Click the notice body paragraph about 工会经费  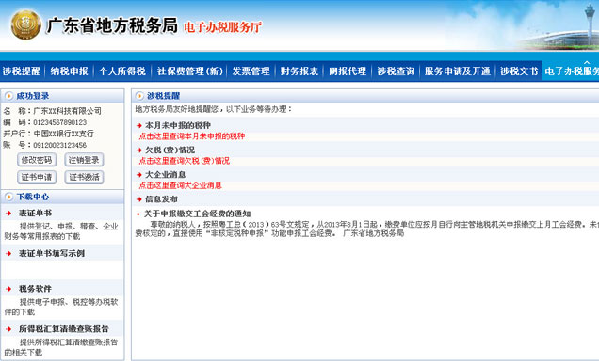pos(366,229)
